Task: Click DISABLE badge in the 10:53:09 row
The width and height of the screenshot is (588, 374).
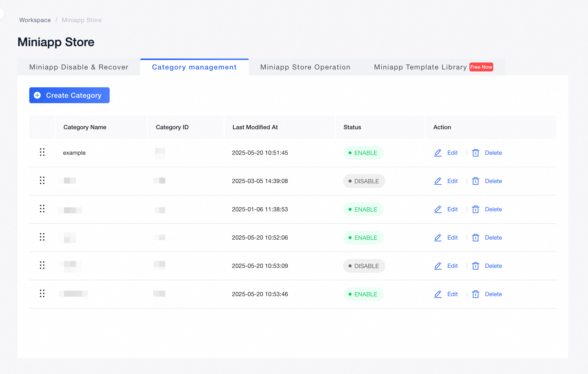Action: 364,266
